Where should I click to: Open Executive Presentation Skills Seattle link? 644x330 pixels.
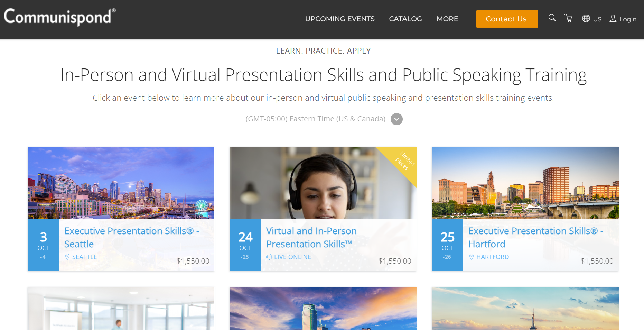point(132,237)
